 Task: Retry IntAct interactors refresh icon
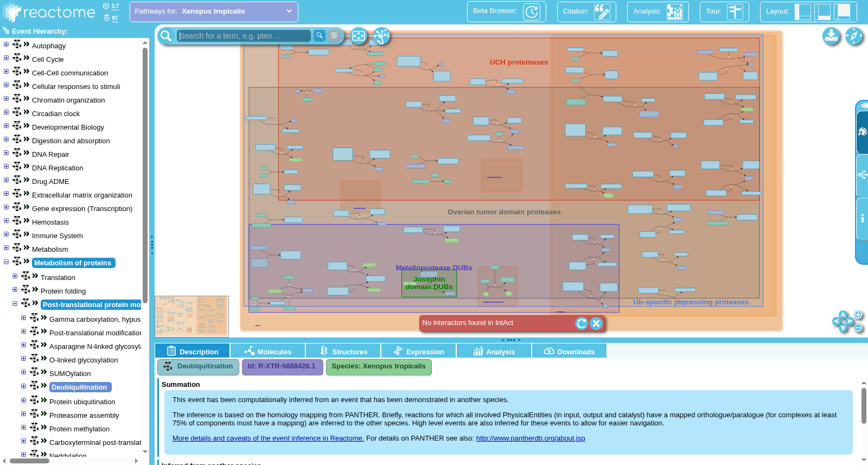point(582,323)
